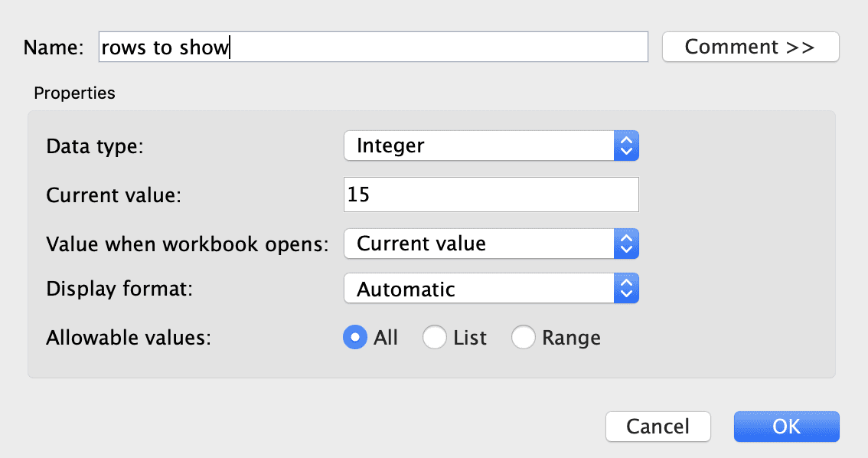The height and width of the screenshot is (458, 868).
Task: Select the All radio button
Action: click(354, 337)
